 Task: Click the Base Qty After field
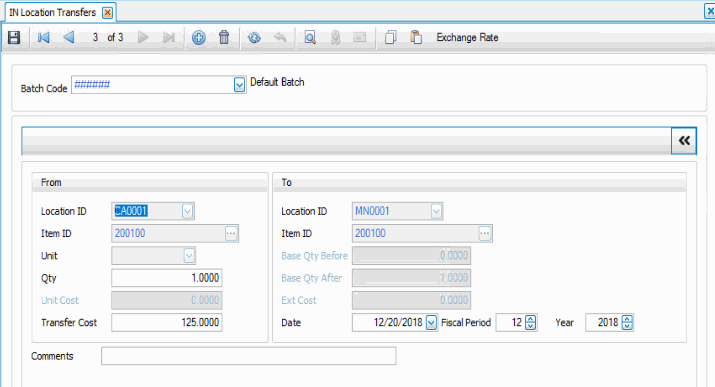tap(411, 278)
